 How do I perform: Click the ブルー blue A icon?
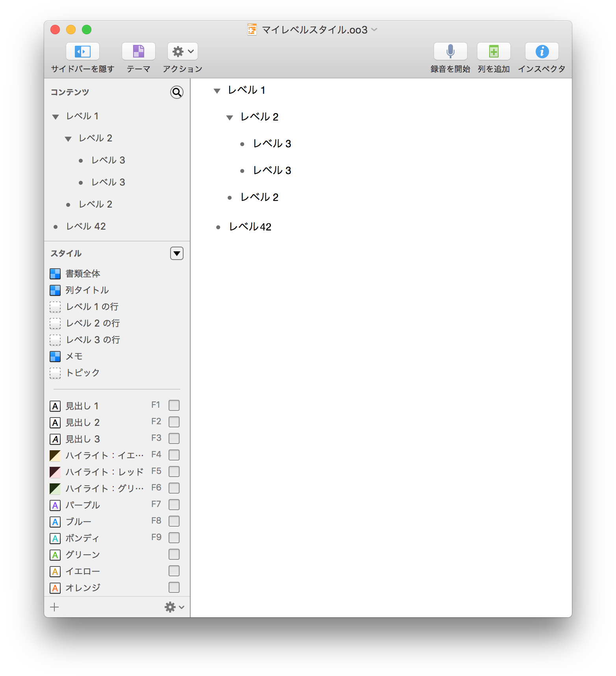click(55, 522)
